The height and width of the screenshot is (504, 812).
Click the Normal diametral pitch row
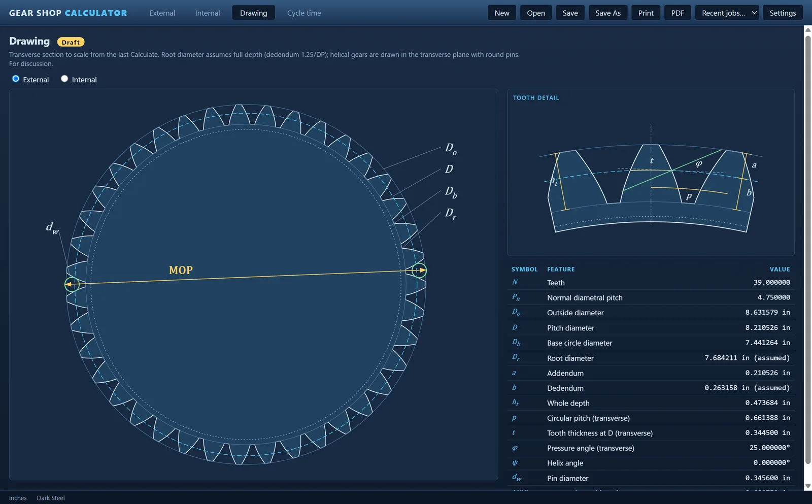click(x=651, y=297)
